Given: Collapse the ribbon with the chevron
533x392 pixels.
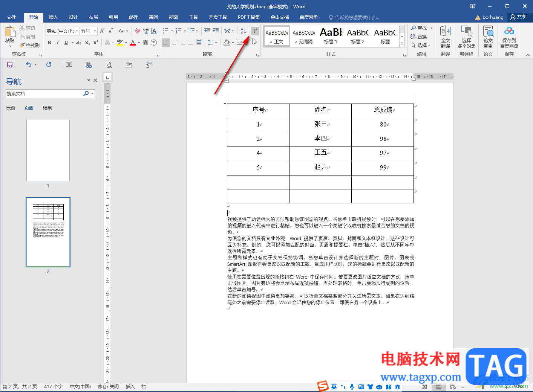Looking at the screenshot, I should pyautogui.click(x=528, y=55).
